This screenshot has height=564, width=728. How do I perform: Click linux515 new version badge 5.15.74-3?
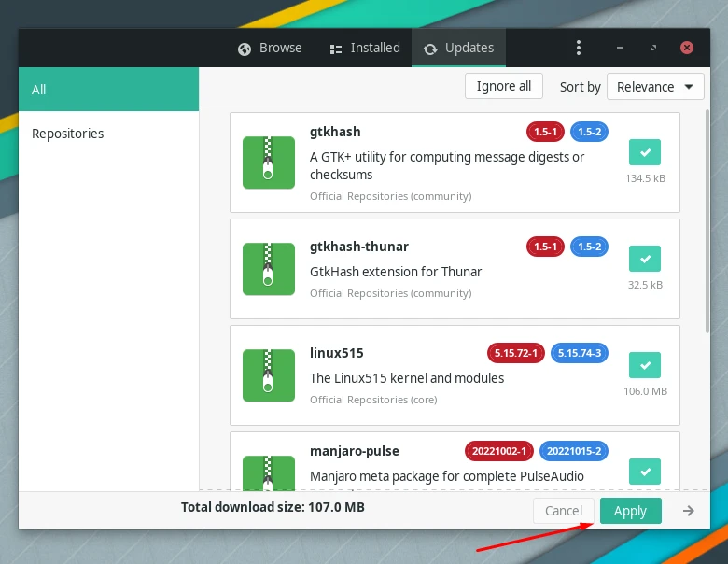pos(580,353)
